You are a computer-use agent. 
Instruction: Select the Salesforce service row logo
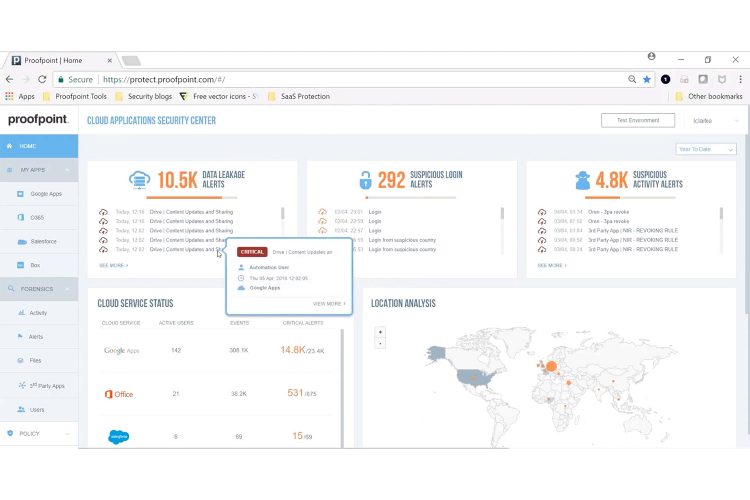coord(119,436)
